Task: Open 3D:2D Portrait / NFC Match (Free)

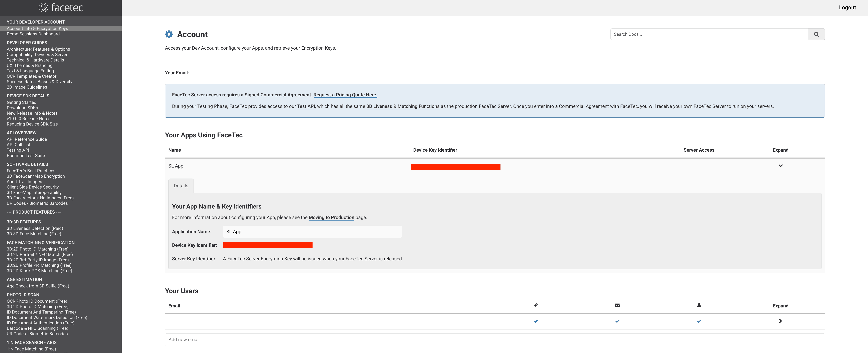Action: click(40, 254)
